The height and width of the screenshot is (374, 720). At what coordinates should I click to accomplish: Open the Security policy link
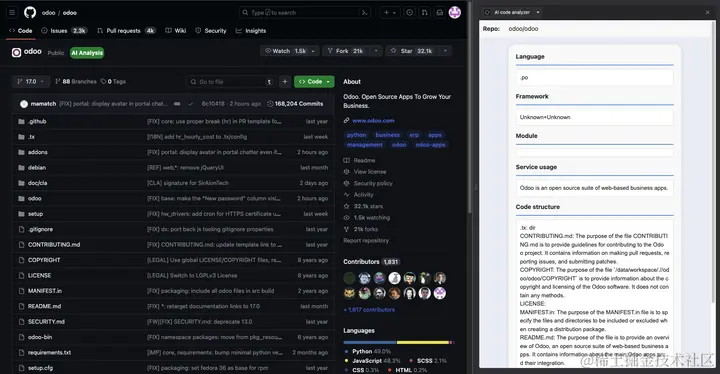[368, 183]
